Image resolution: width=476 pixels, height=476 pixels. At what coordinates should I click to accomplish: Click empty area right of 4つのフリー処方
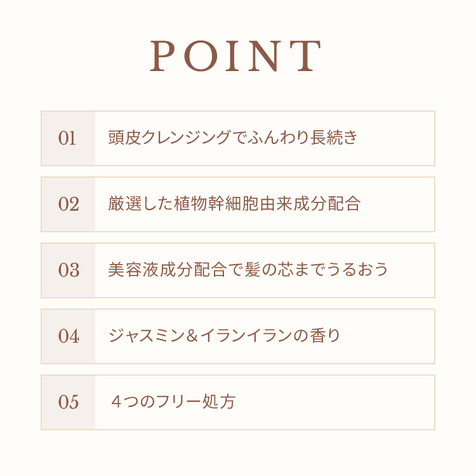334,402
